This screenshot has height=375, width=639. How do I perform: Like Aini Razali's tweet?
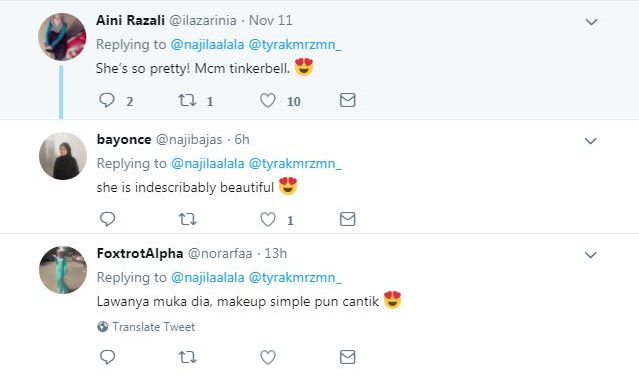(x=268, y=100)
